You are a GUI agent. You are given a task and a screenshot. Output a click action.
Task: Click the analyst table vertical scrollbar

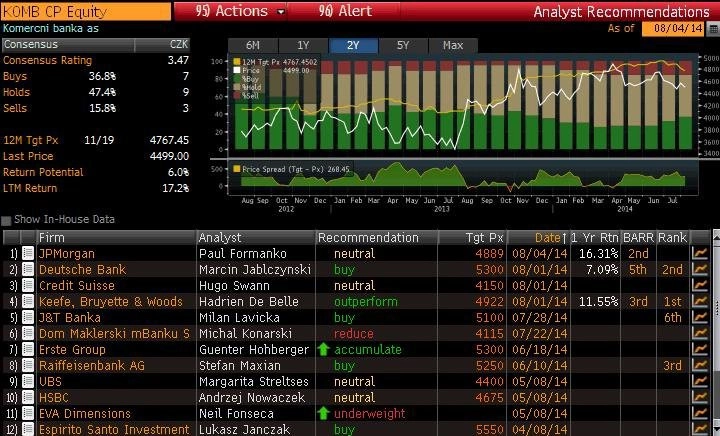coord(716,333)
